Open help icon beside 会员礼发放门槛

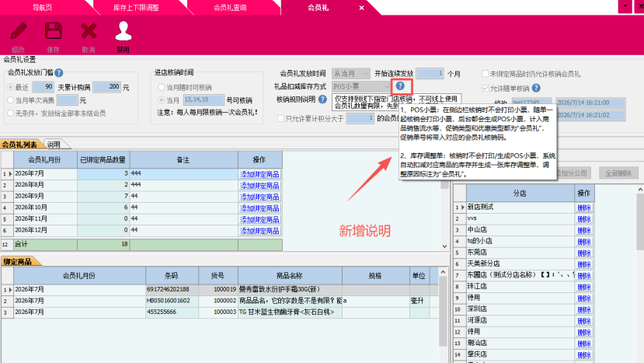[59, 73]
